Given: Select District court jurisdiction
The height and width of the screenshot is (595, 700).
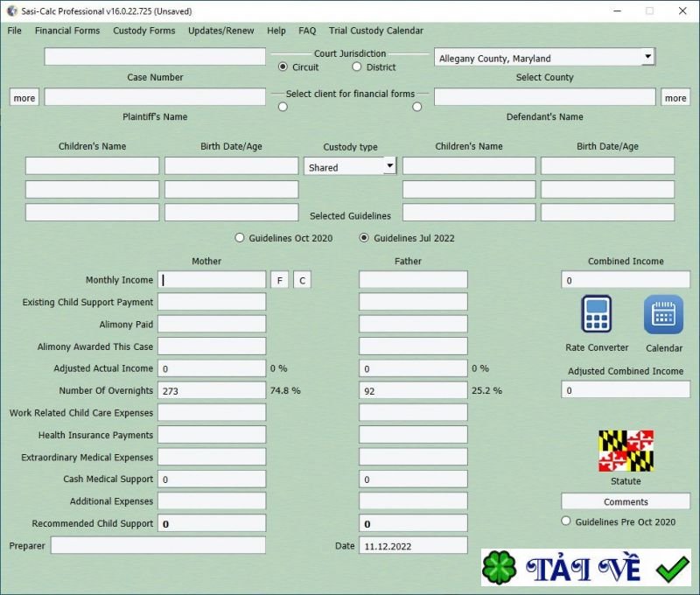Looking at the screenshot, I should (x=356, y=67).
